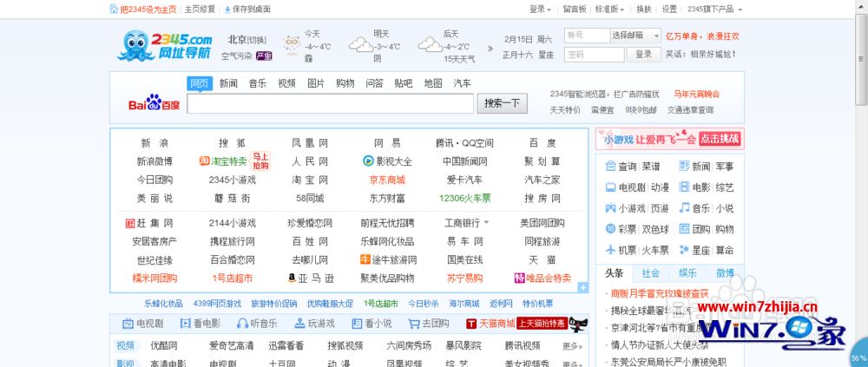Open the 选择邮箱 mailbox dropdown
Screen dimensions: 868x367
point(635,36)
